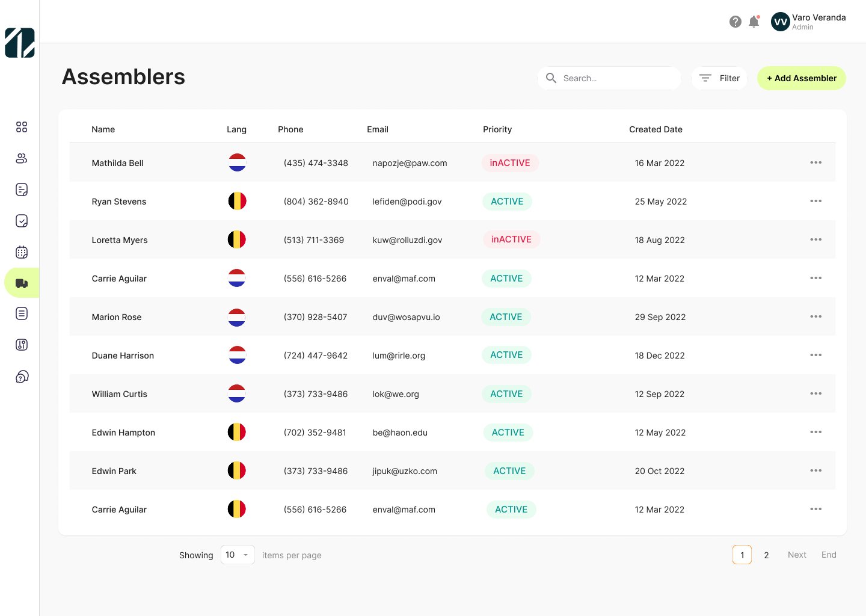Viewport: 866px width, 616px height.
Task: Click Loretta Myers' inACTIVE status badge
Action: (511, 239)
